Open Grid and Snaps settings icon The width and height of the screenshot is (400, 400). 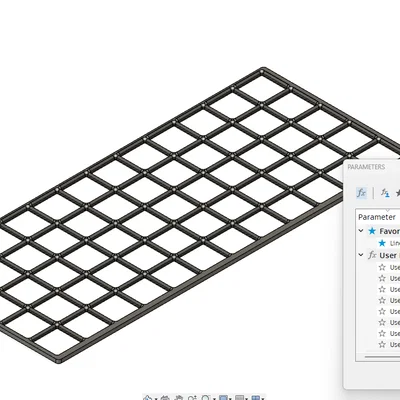[x=240, y=398]
